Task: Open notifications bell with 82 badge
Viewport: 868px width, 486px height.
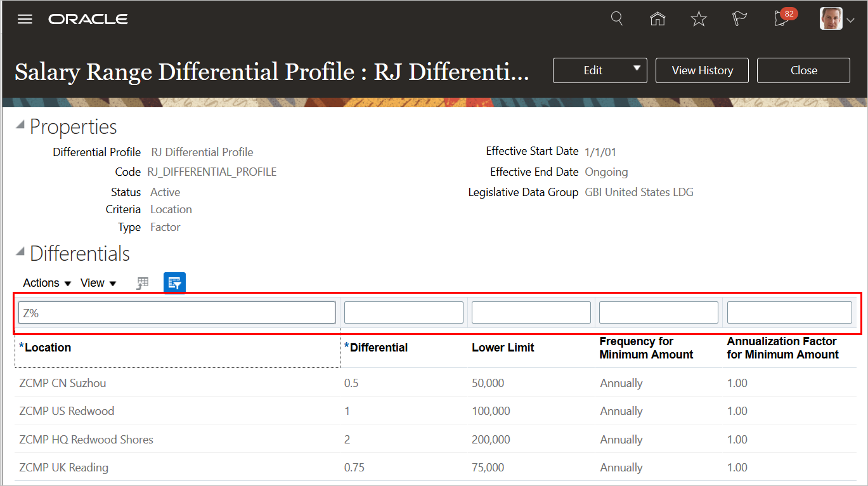Action: [x=782, y=19]
